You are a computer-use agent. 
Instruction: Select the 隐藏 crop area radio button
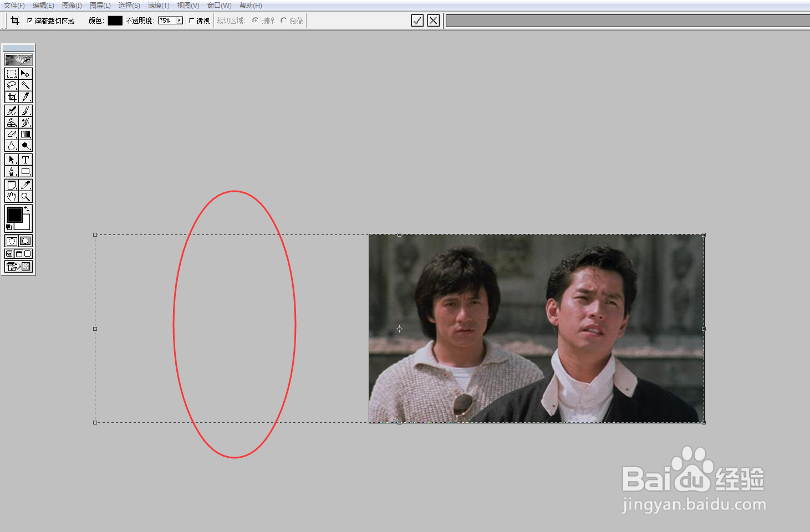tap(283, 21)
